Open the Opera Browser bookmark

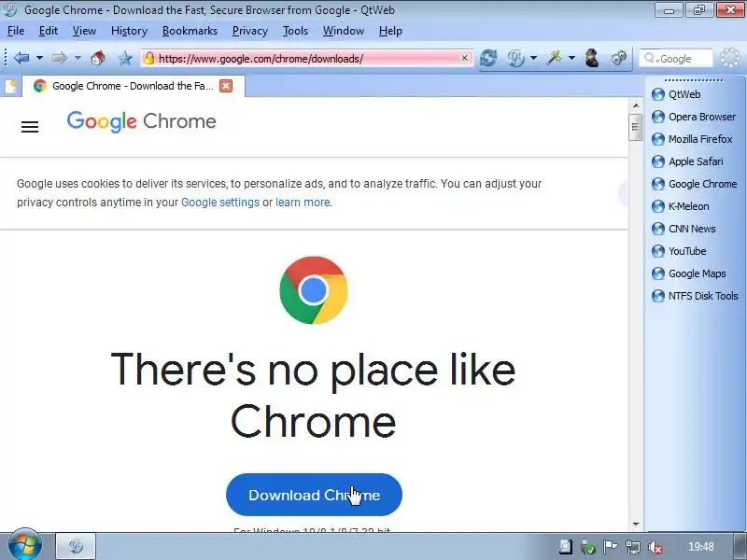tap(693, 117)
